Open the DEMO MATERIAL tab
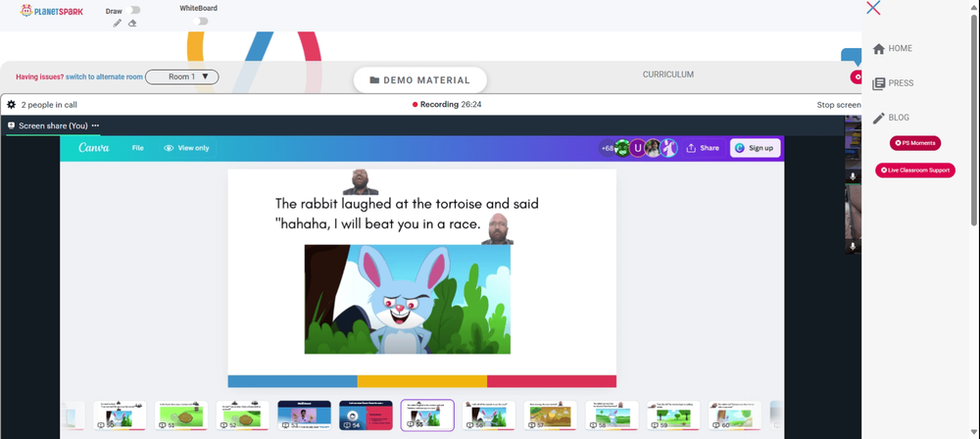This screenshot has width=980, height=439. (x=420, y=80)
